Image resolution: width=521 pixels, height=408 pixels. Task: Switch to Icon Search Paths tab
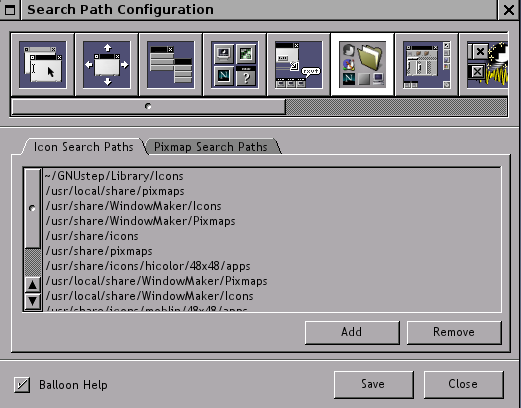[x=83, y=147]
